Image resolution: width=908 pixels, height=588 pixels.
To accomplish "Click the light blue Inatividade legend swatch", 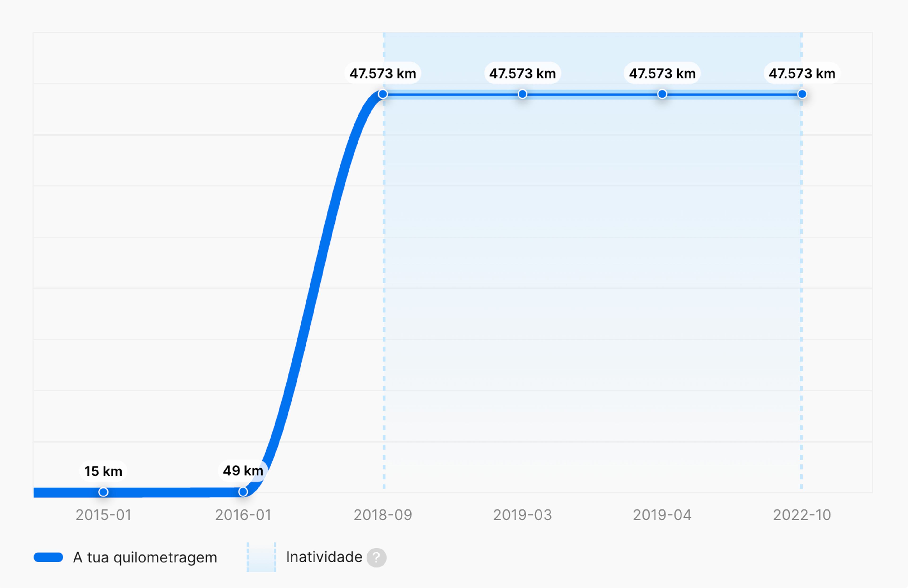I will pos(261,557).
